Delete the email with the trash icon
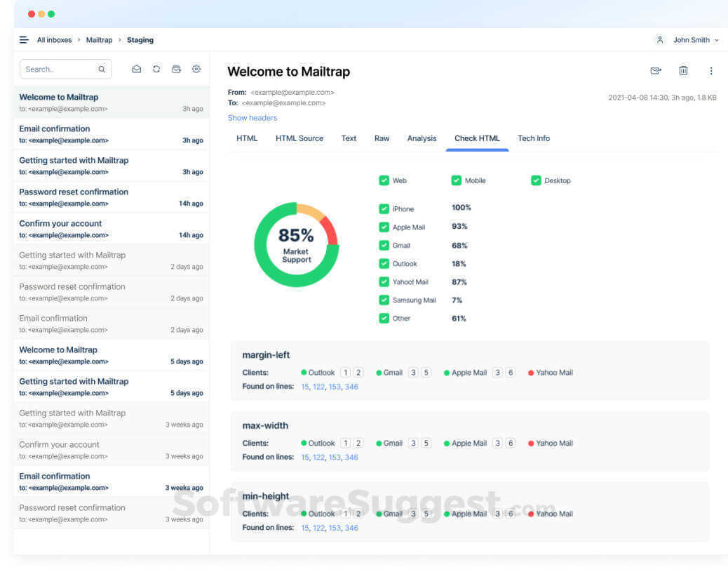This screenshot has width=728, height=572. [x=683, y=70]
